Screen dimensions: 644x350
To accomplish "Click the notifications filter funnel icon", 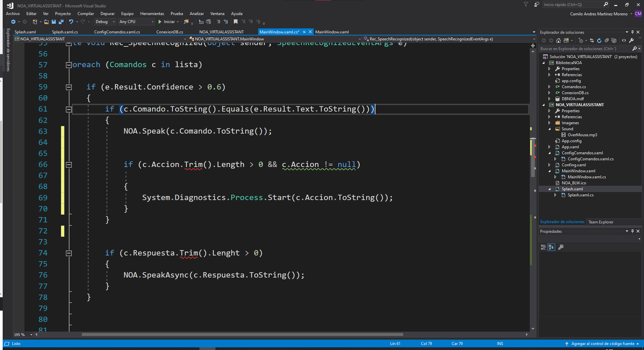I will point(526,5).
